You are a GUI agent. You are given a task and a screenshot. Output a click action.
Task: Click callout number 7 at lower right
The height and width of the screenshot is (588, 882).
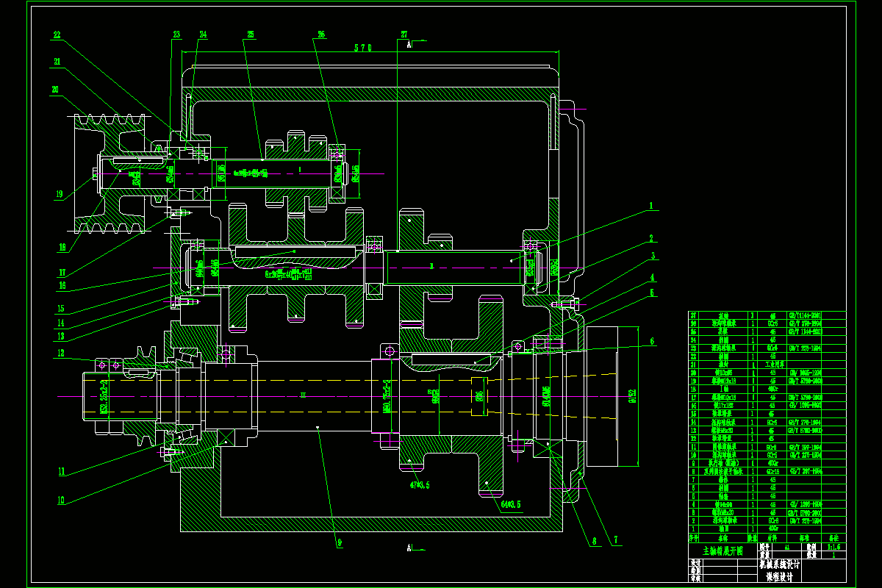point(616,540)
